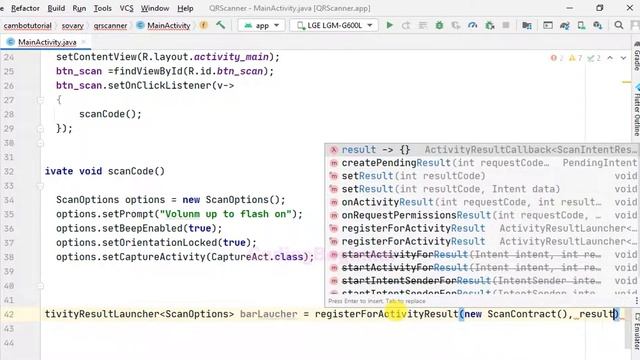Screen dimensions: 640x360
Task: Open completion popup three-dot options
Action: [636, 301]
